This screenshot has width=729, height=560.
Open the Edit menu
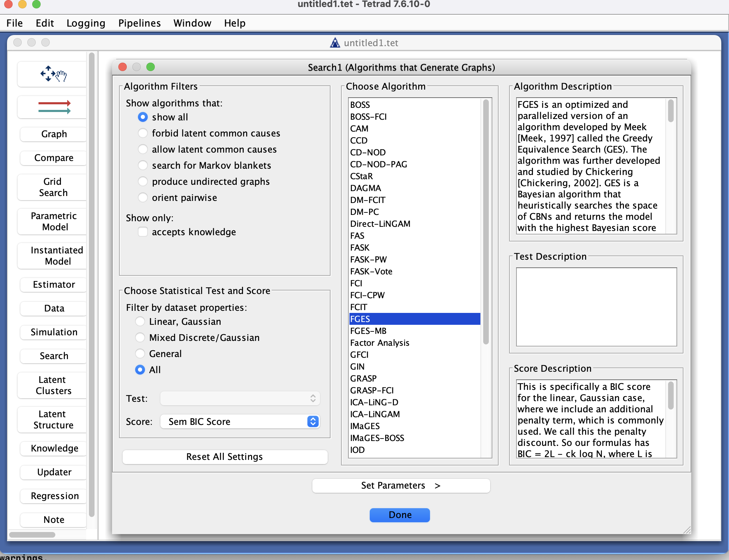click(45, 23)
